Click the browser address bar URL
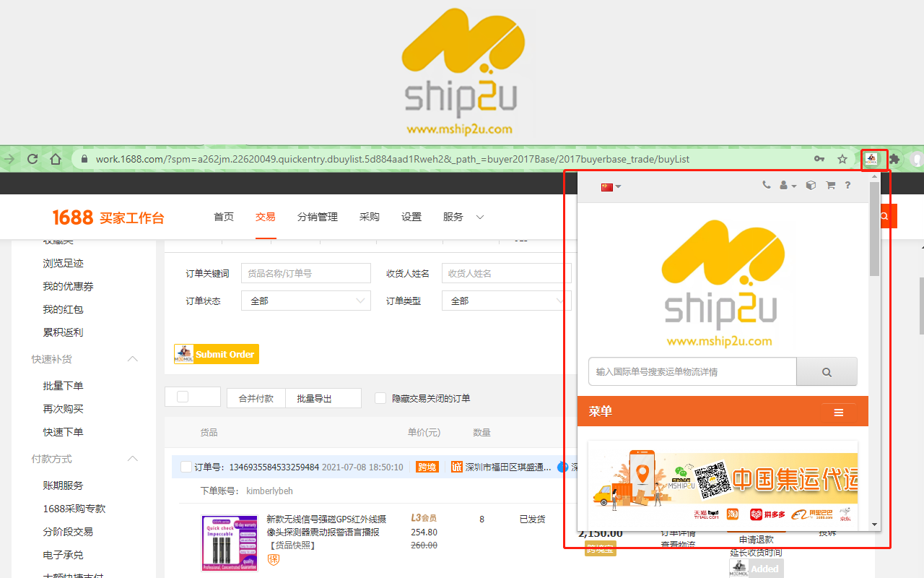The width and height of the screenshot is (924, 578). coord(393,159)
